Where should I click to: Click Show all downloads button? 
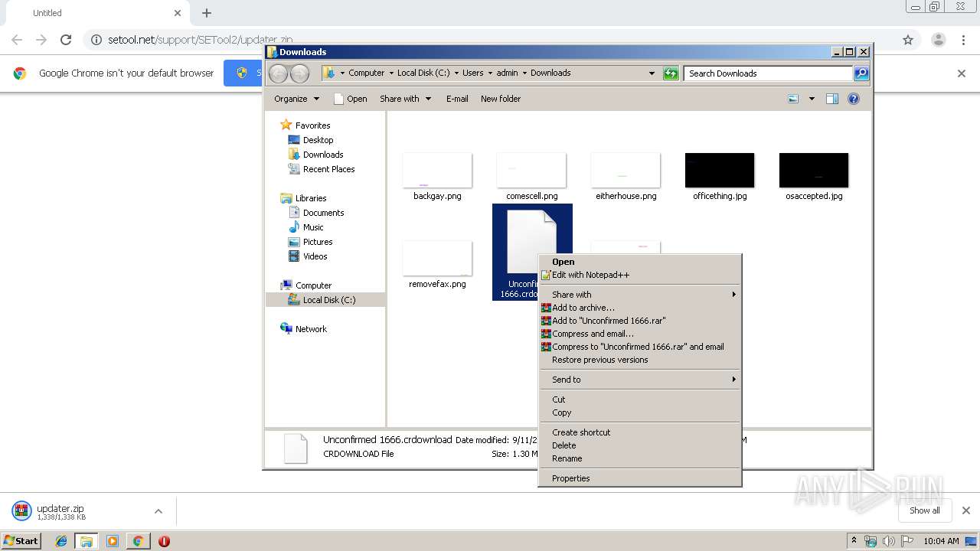[x=925, y=510]
